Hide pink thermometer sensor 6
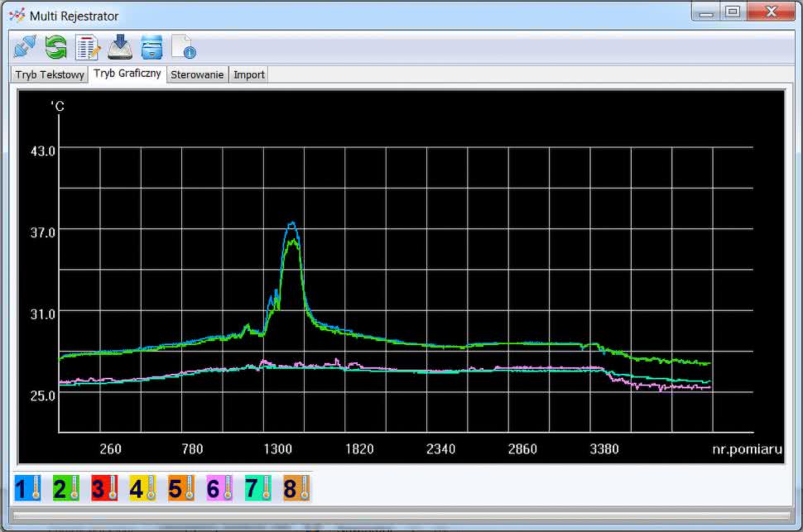The height and width of the screenshot is (532, 803). tap(219, 488)
